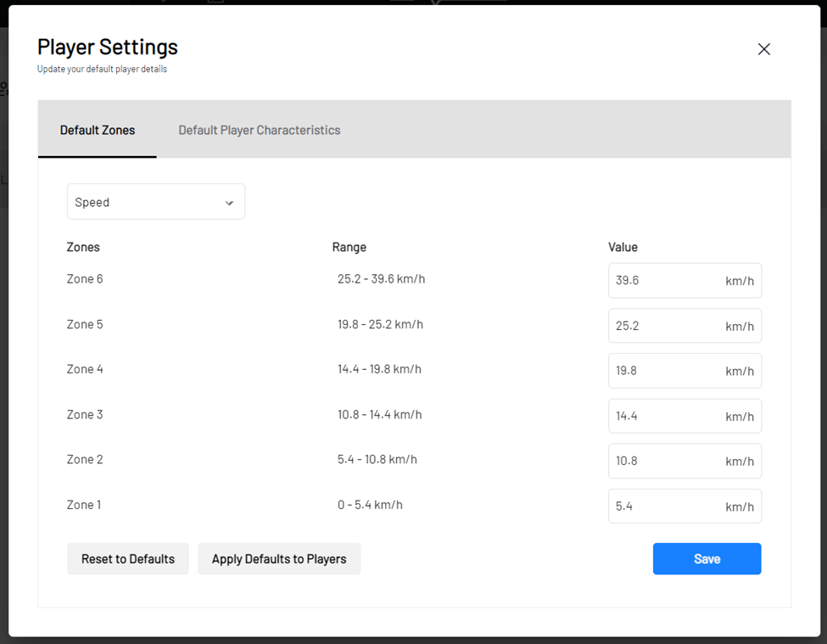Screen dimensions: 827x644
Task: Expand the Speed metric dropdown
Action: coord(156,202)
